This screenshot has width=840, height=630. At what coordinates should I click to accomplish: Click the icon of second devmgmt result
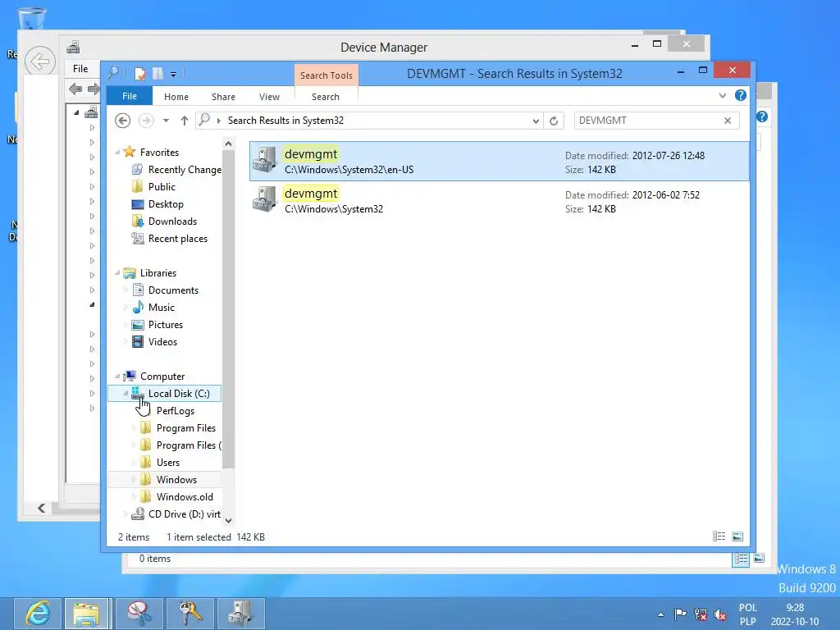click(265, 199)
